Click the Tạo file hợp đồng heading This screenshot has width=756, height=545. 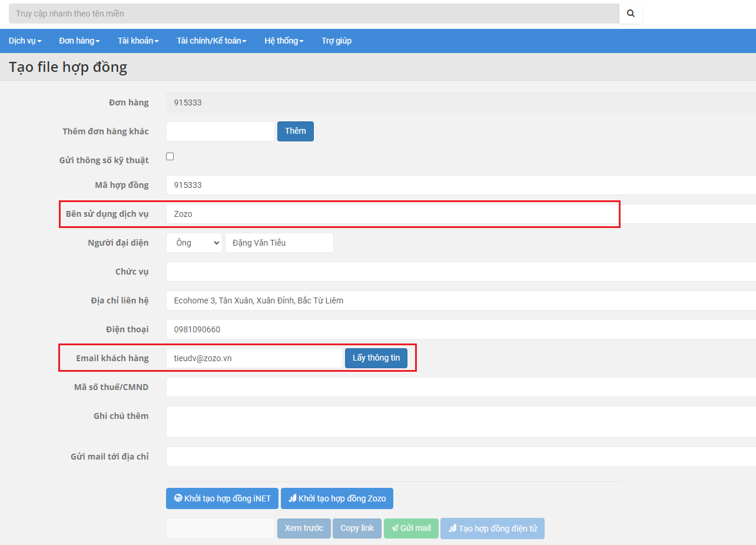point(68,67)
